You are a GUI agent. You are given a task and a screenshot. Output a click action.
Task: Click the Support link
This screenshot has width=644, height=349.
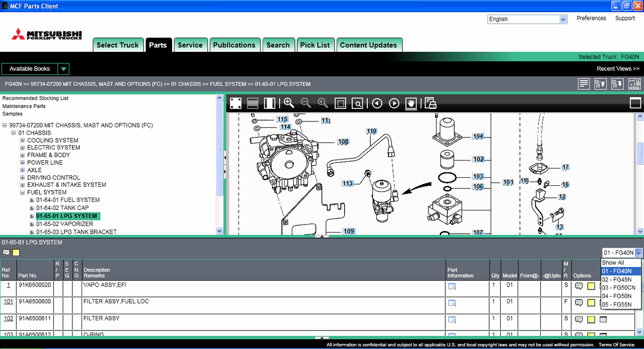(x=625, y=18)
